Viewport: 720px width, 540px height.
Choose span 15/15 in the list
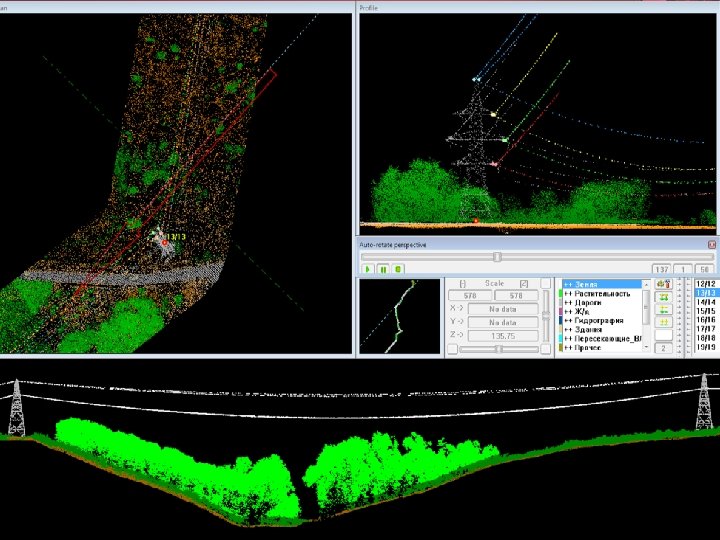point(704,311)
